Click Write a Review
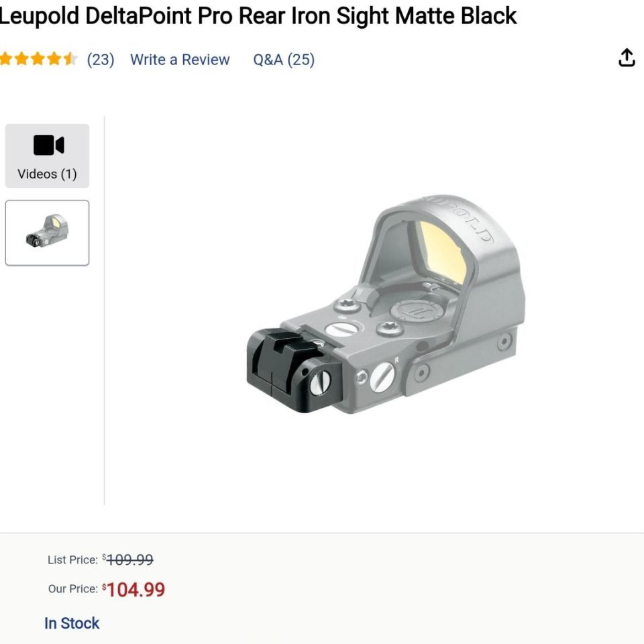Screen dimensions: 644x644 180,59
